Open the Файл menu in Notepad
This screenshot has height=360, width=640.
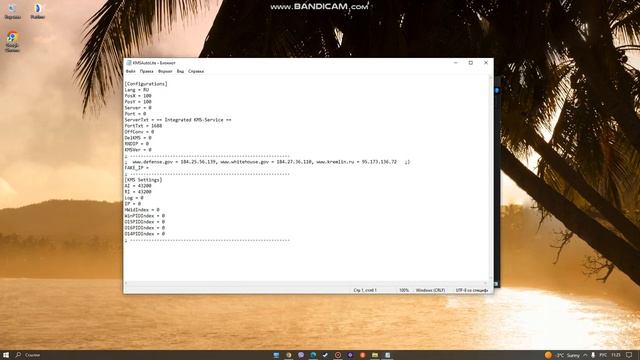click(131, 71)
